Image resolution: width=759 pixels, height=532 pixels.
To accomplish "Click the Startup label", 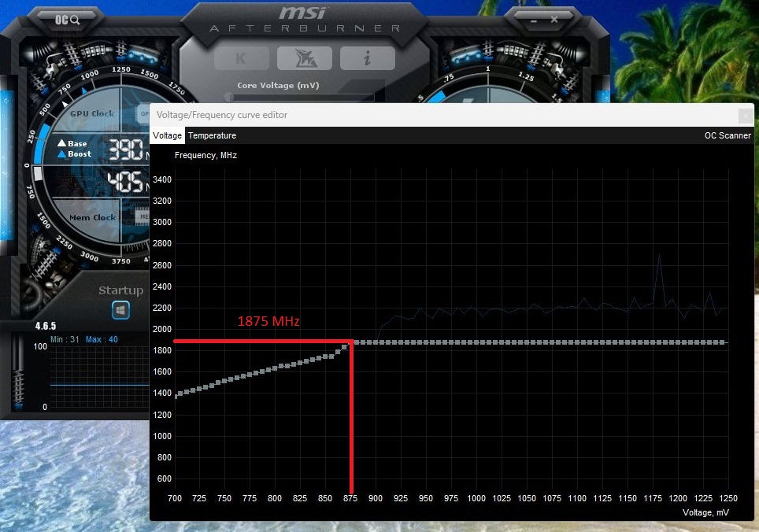I will coord(121,290).
